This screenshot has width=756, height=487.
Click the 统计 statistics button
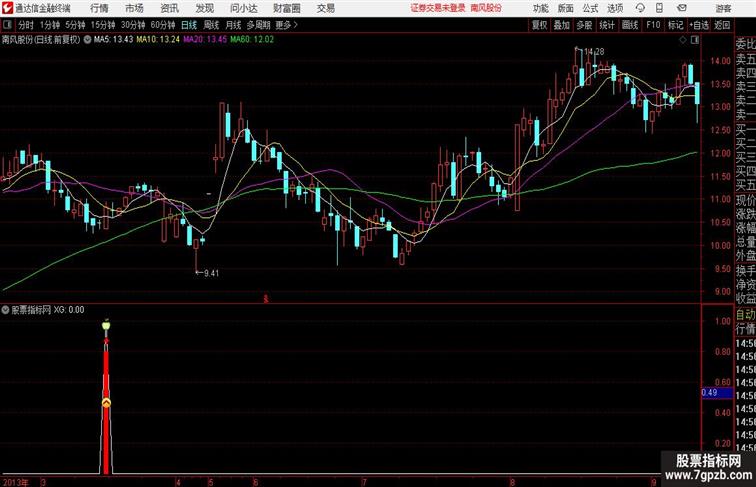(607, 25)
